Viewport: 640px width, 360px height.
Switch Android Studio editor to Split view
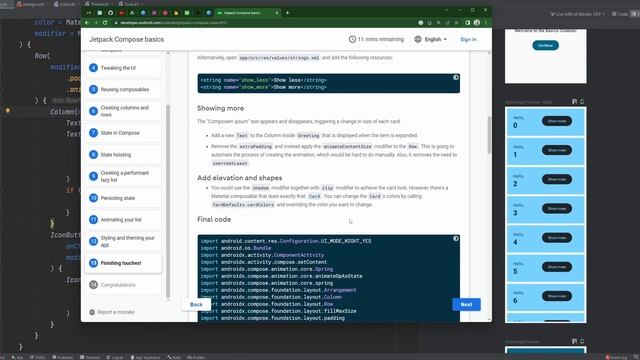click(635, 14)
